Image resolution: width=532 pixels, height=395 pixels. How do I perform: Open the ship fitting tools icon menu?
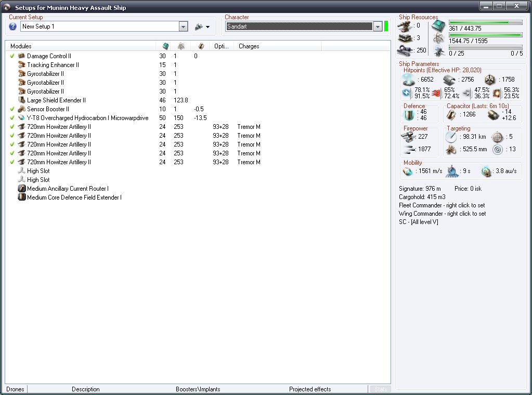[x=202, y=27]
